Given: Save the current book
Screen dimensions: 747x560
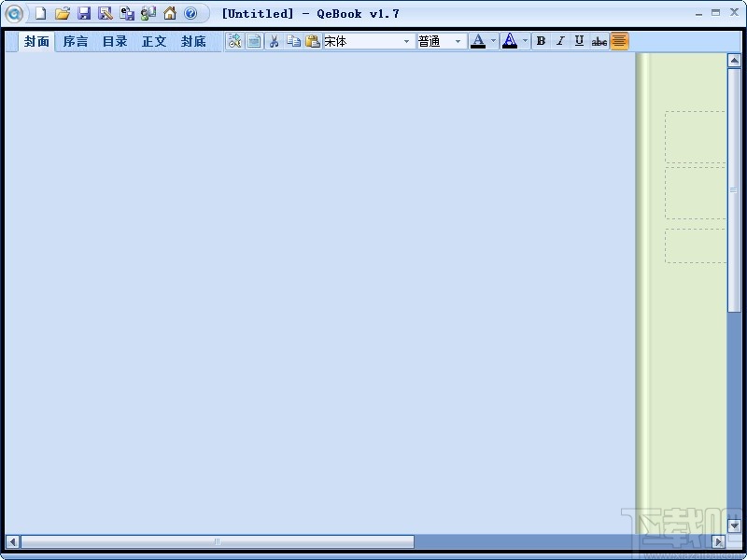Looking at the screenshot, I should click(84, 13).
